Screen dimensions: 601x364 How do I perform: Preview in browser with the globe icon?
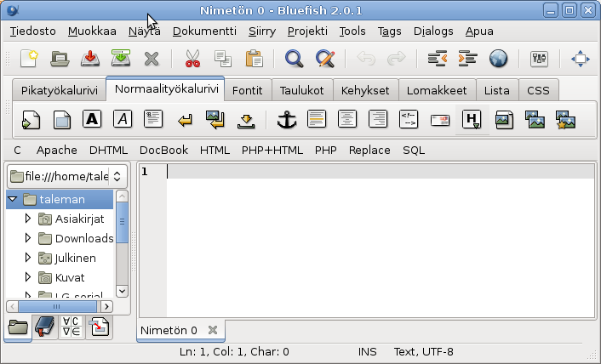point(498,59)
